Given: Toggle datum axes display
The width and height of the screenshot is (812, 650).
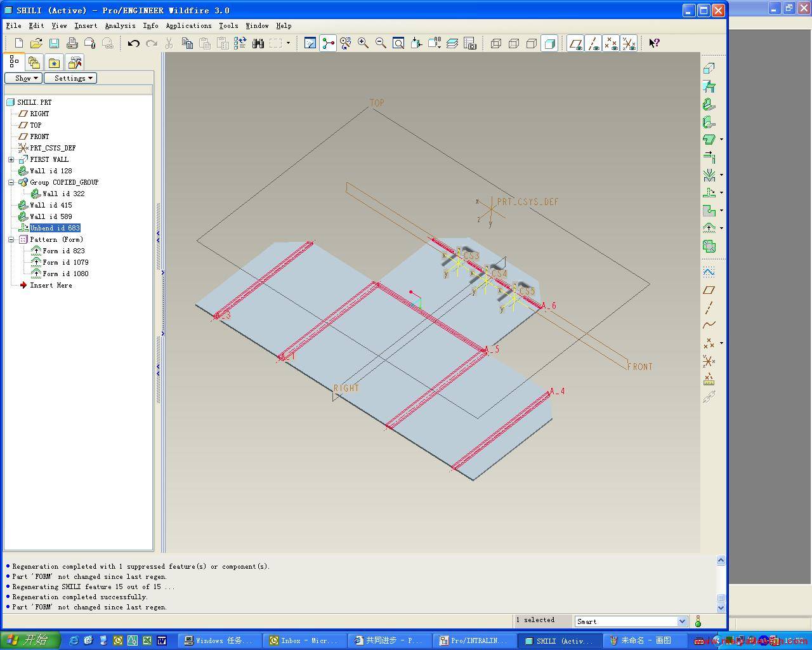Looking at the screenshot, I should coord(593,43).
